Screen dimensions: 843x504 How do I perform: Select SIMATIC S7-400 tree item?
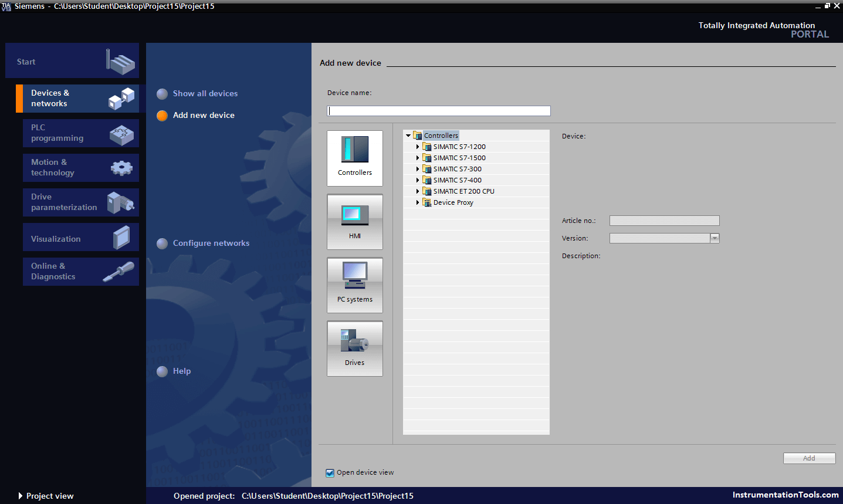(x=458, y=180)
